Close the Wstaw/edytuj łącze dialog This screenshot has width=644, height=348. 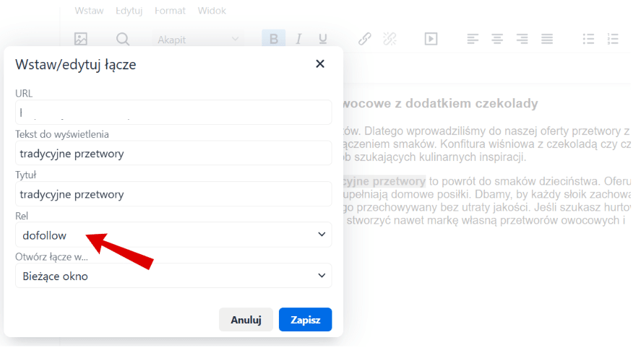coord(320,64)
